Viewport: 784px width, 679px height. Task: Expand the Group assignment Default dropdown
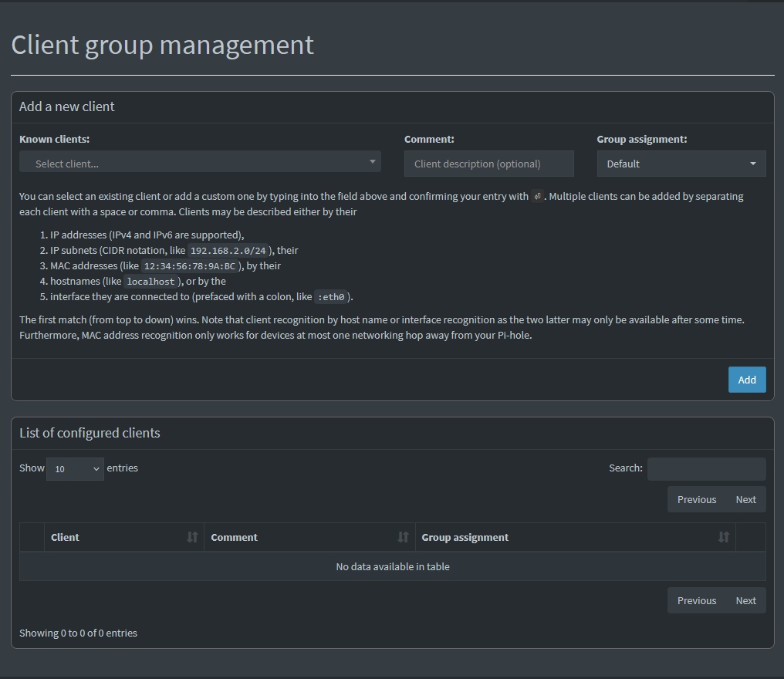[681, 164]
